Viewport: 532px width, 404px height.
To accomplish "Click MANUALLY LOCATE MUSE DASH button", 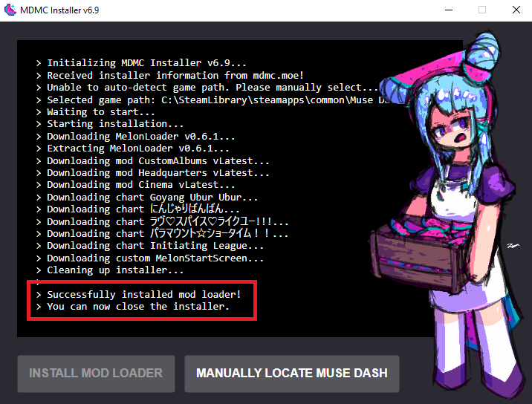I will coord(292,374).
